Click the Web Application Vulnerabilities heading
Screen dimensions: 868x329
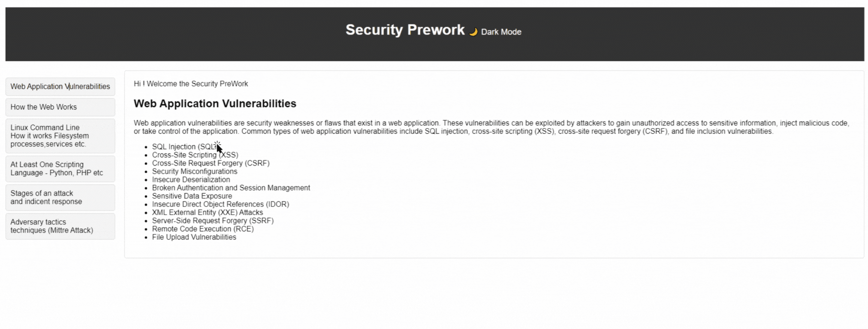pos(215,103)
